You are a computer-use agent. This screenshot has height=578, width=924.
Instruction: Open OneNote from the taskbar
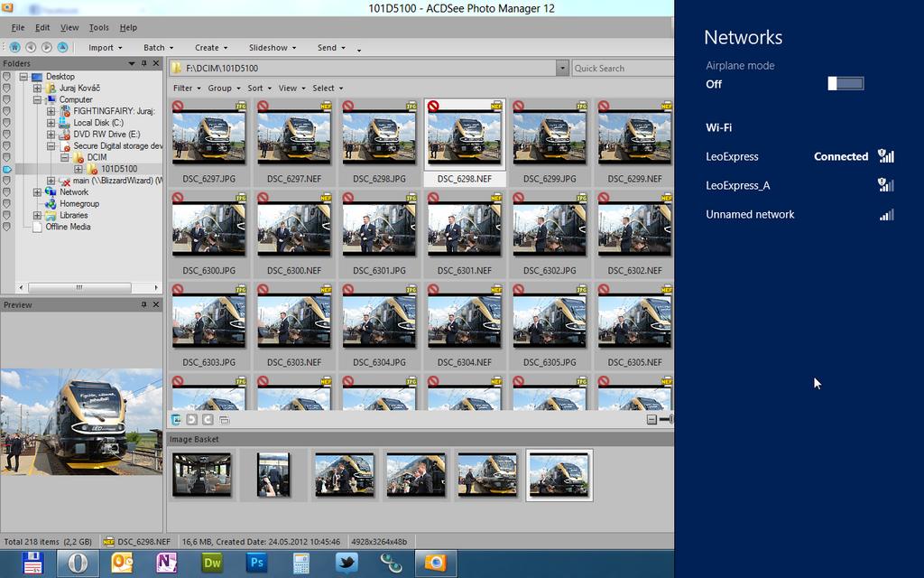(x=167, y=564)
